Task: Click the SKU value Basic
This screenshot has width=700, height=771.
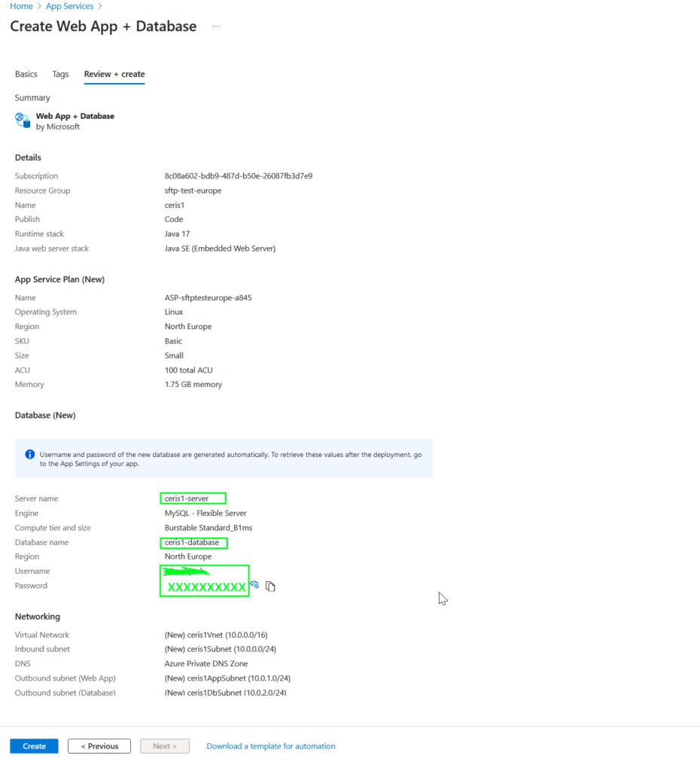Action: (173, 341)
